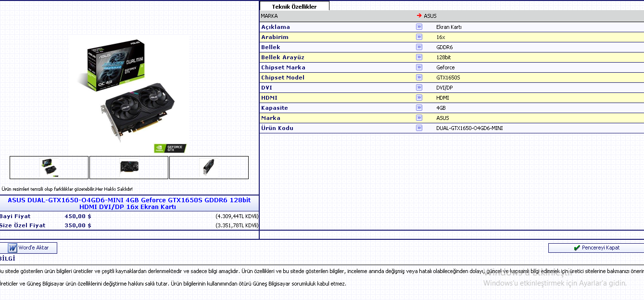Click the arrow icon in the Kapasite row
The width and height of the screenshot is (644, 300).
click(x=419, y=108)
